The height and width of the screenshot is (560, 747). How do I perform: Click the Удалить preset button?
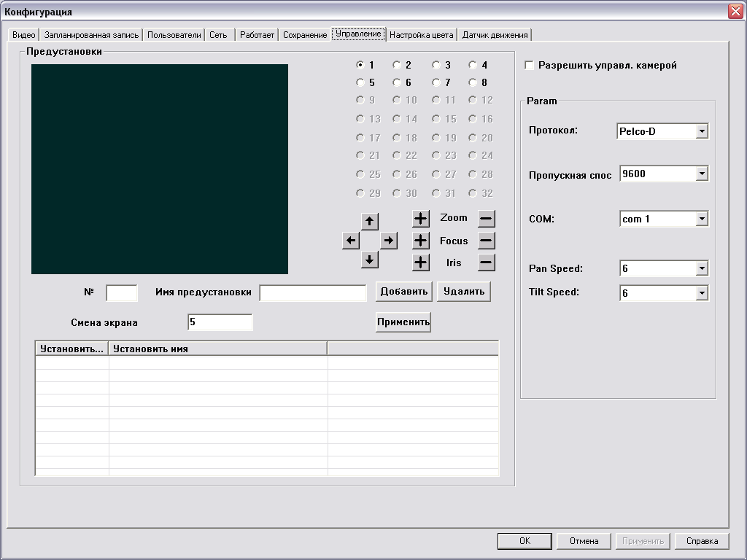tap(464, 292)
